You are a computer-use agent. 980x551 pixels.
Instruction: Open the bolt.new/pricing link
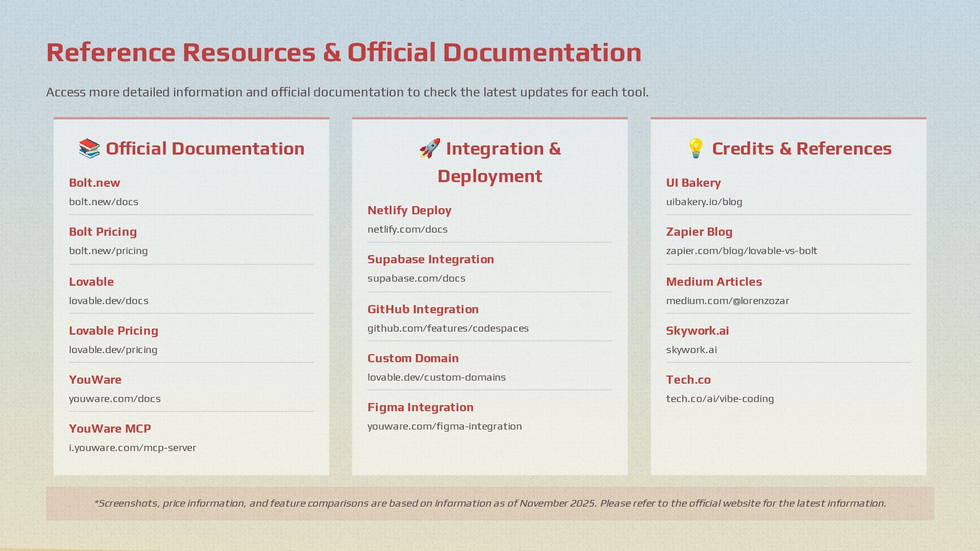pos(108,251)
